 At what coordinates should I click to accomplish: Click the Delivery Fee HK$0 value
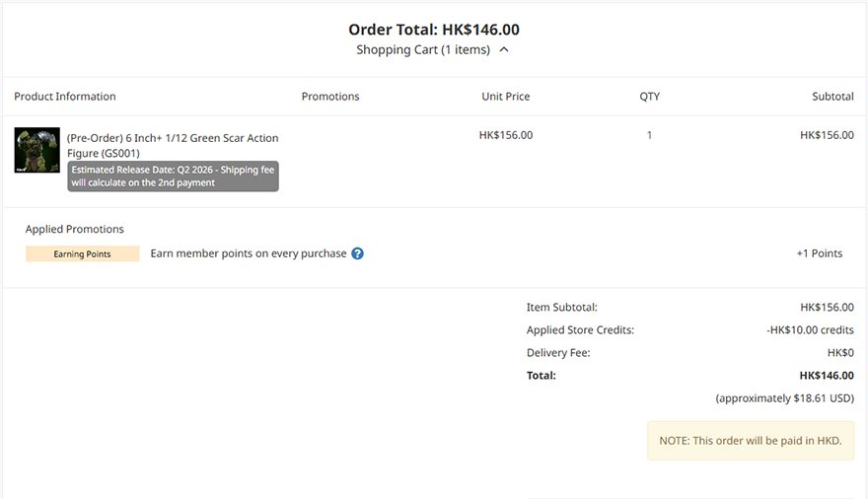click(840, 353)
